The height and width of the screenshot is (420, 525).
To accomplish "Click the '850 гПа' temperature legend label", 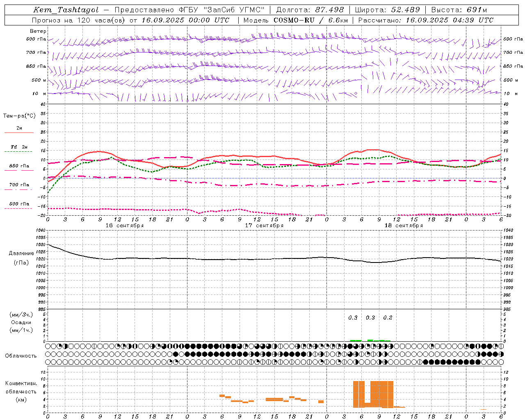I will click(x=19, y=166).
